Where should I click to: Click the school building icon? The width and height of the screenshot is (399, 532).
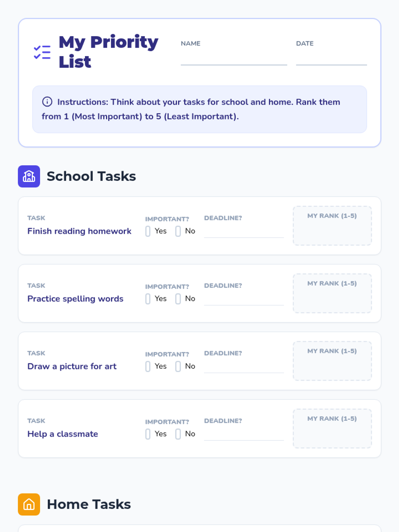pos(29,176)
